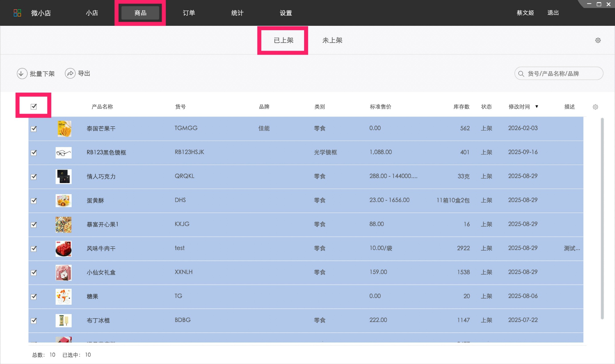
Task: Click the 标准售价 column header
Action: (380, 107)
